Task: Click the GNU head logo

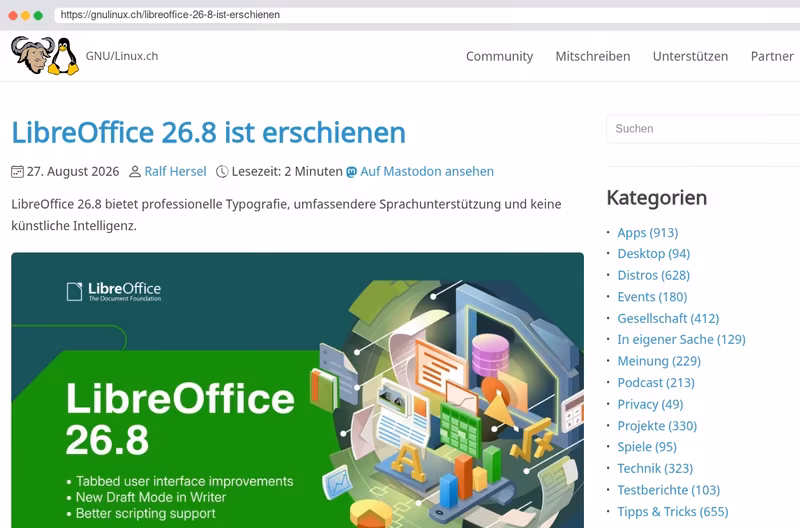Action: point(32,55)
